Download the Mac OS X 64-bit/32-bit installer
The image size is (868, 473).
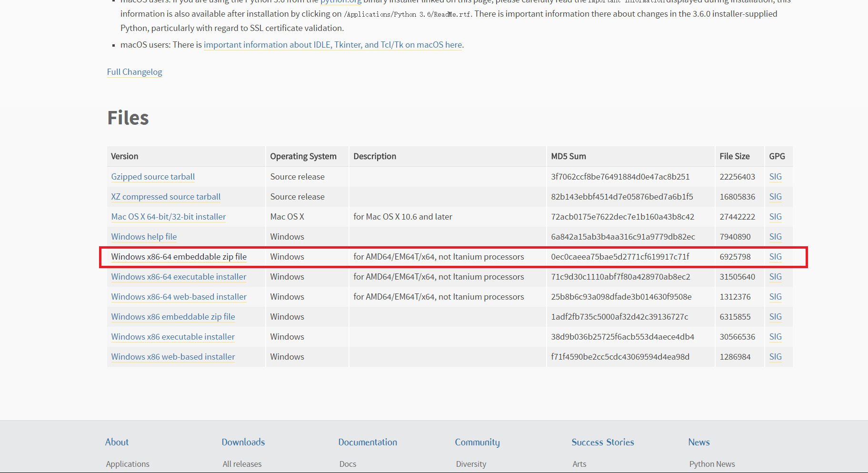[169, 217]
